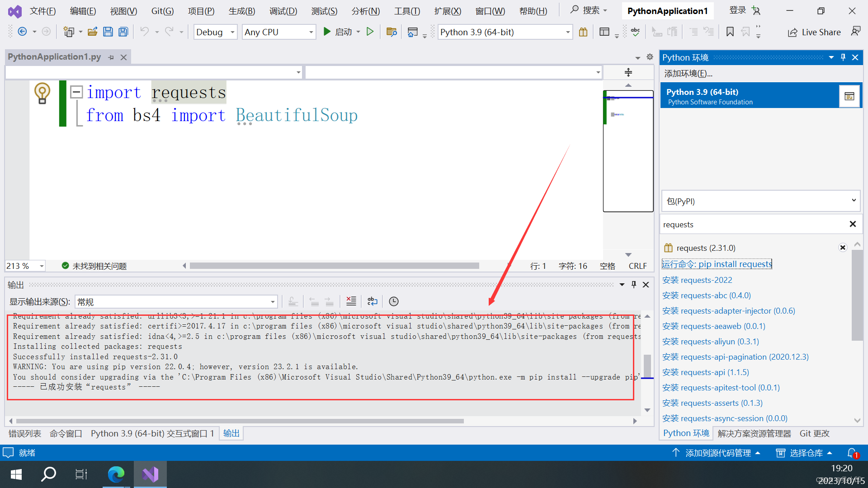Open editor settings gear icon

(650, 57)
